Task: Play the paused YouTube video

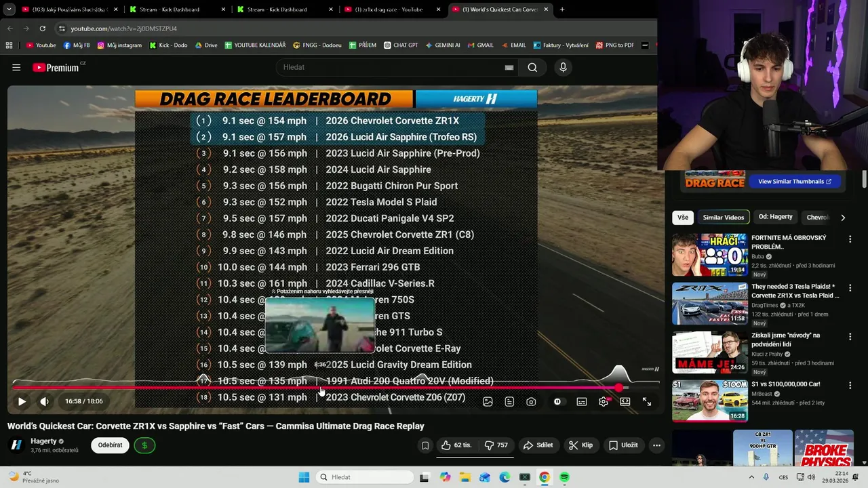Action: click(22, 401)
